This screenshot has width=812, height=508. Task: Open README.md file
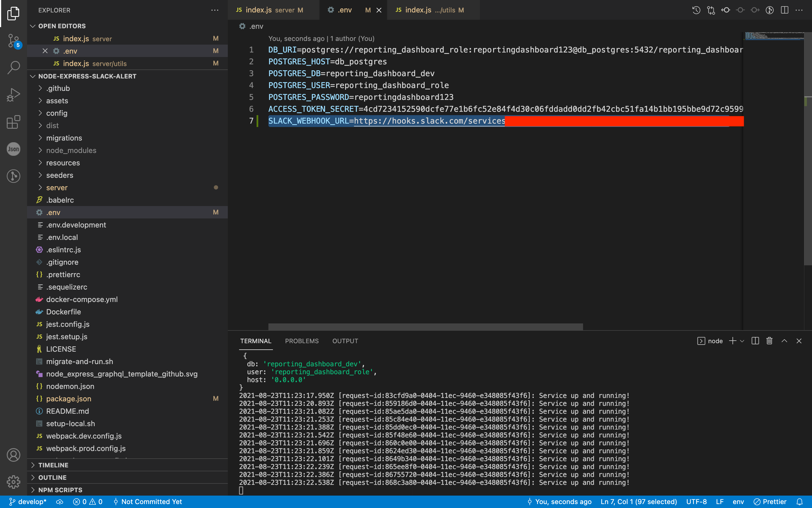click(127, 411)
